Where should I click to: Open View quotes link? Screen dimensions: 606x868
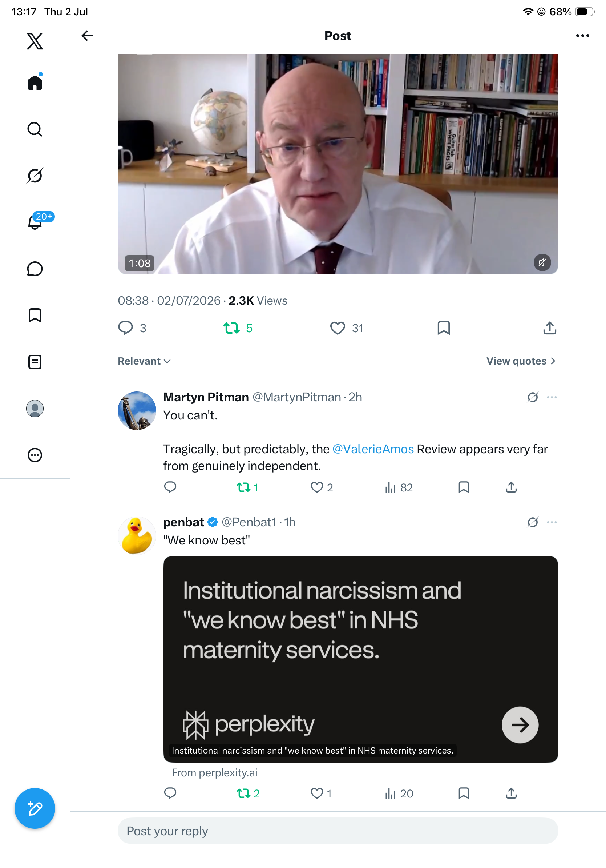(x=521, y=361)
